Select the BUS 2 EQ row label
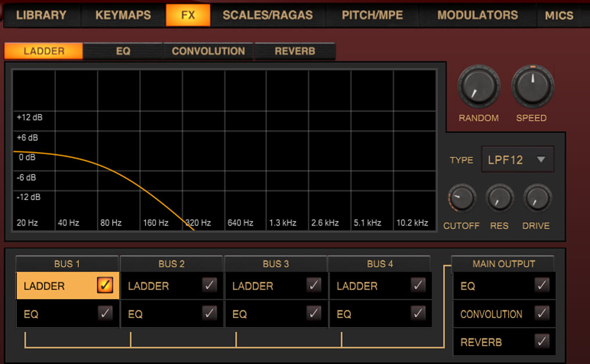Viewport: 590px width, 364px height. coord(135,314)
